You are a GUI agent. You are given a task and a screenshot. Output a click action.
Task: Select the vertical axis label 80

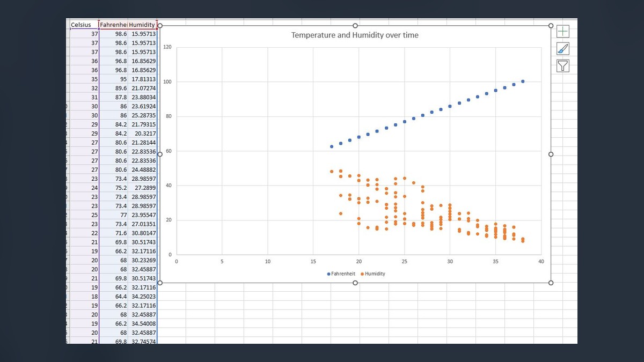point(168,116)
